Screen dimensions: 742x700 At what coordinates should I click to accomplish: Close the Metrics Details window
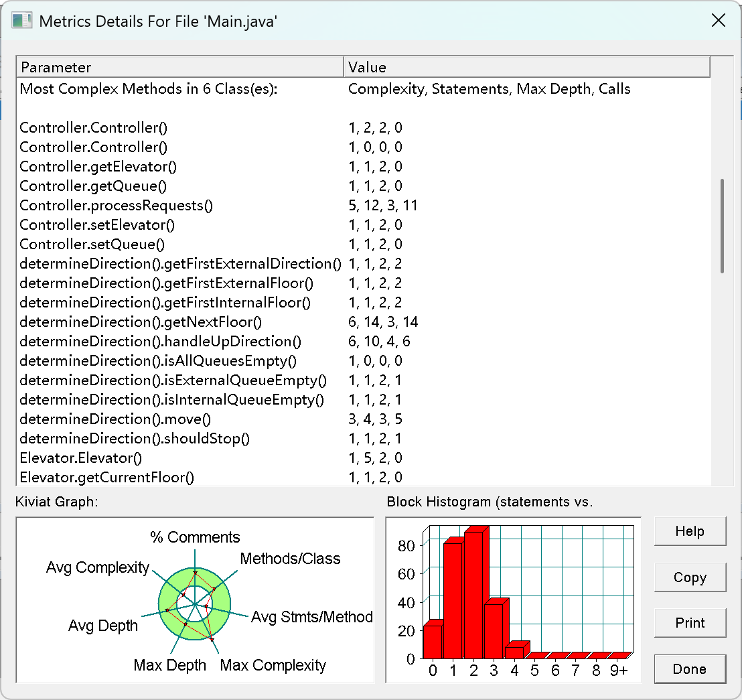coord(719,20)
